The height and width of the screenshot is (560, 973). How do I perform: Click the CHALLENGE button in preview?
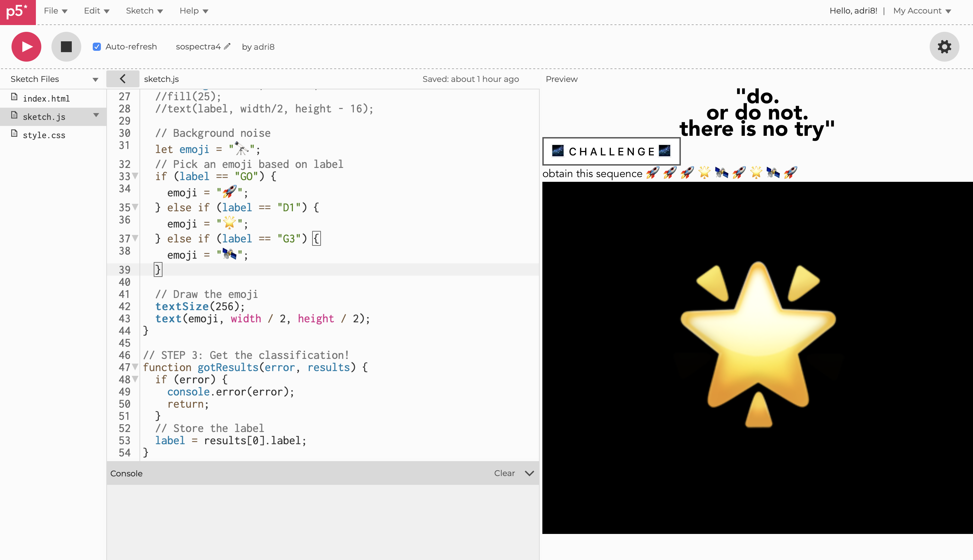coord(611,151)
